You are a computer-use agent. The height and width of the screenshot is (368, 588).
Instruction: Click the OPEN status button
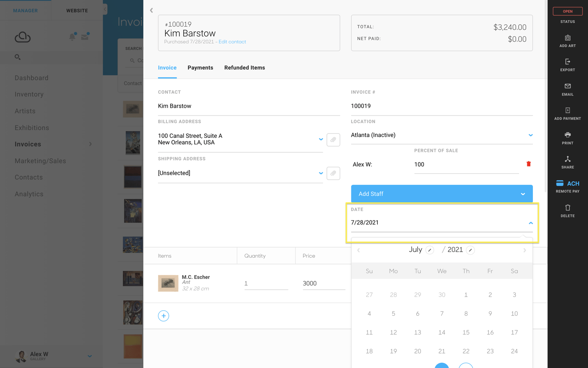[x=567, y=11]
